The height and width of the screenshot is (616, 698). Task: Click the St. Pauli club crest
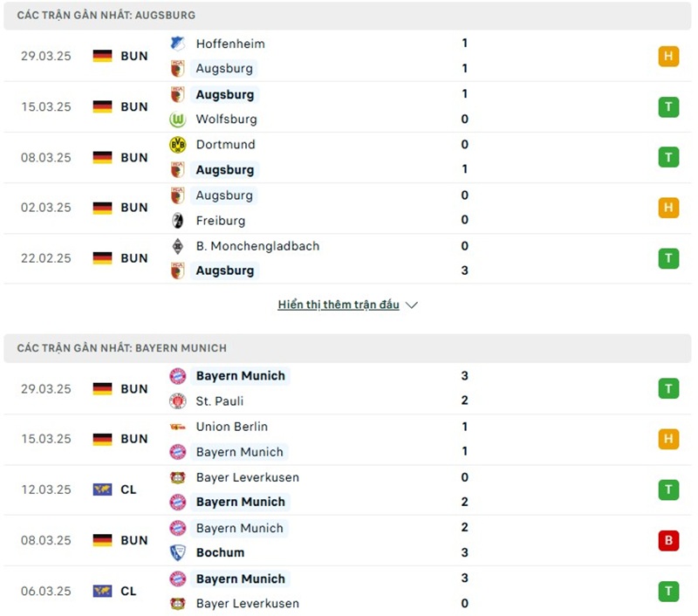click(178, 401)
